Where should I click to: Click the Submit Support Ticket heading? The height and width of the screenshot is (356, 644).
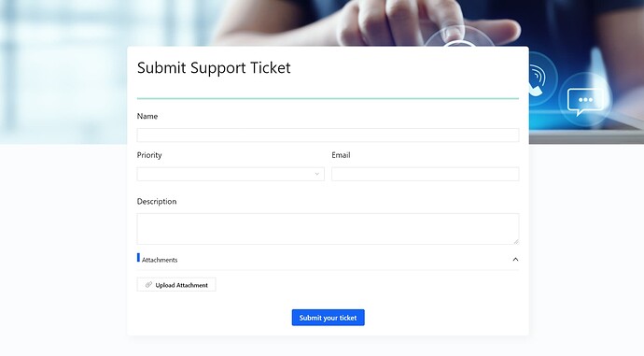tap(214, 68)
